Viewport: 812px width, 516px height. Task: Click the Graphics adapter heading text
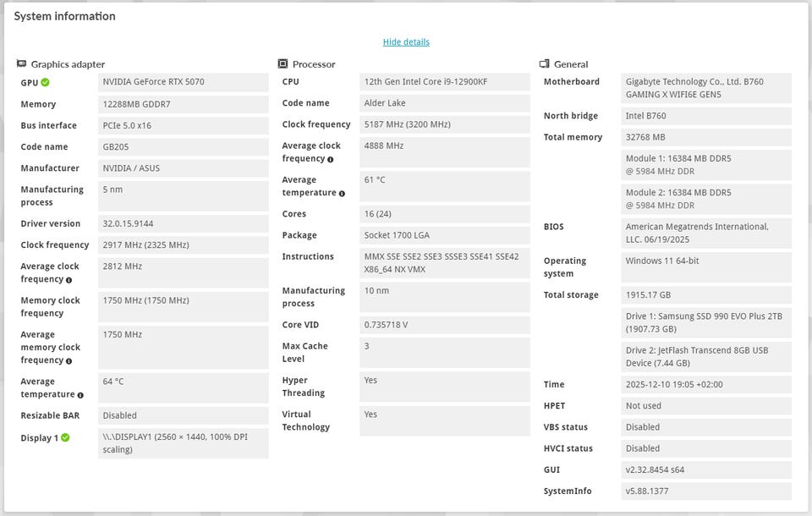pyautogui.click(x=68, y=64)
